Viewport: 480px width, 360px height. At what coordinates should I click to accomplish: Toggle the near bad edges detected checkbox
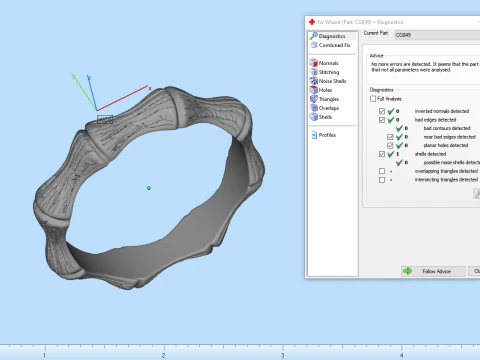click(390, 137)
